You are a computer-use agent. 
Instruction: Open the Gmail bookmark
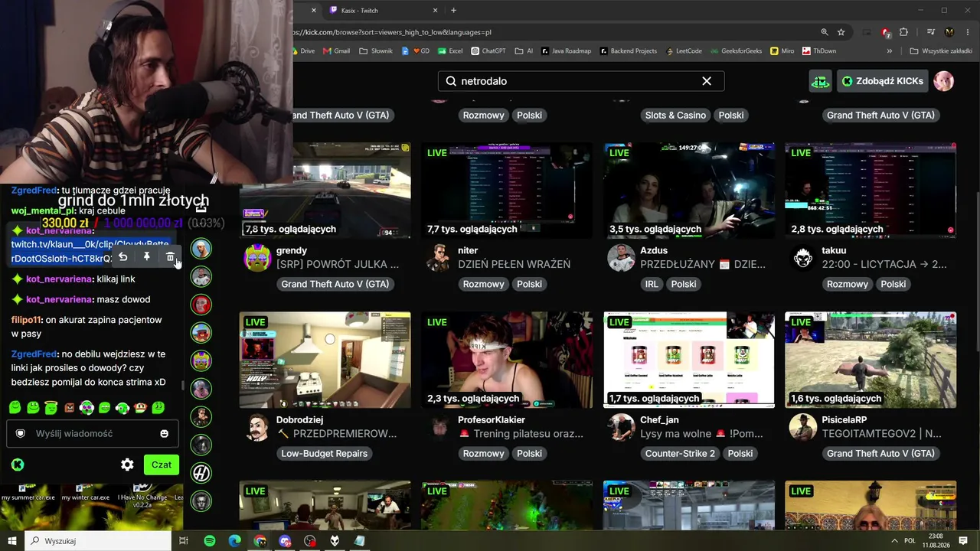click(336, 51)
